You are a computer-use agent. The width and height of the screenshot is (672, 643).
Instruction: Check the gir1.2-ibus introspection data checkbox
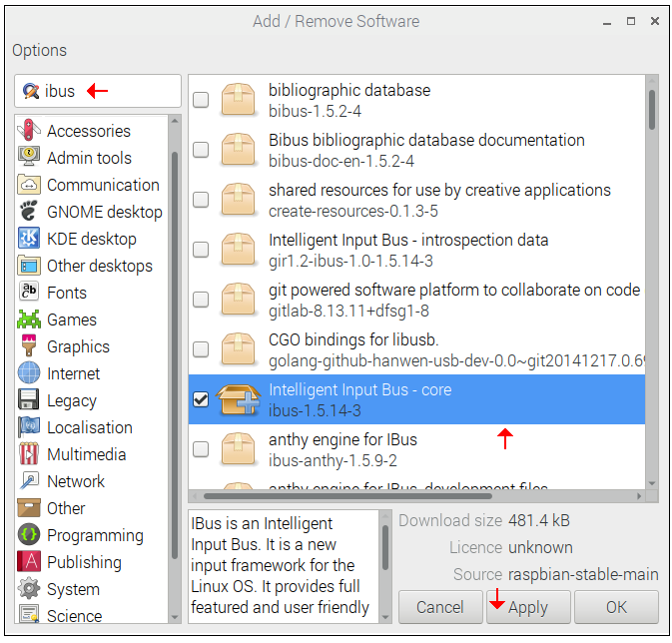click(201, 250)
